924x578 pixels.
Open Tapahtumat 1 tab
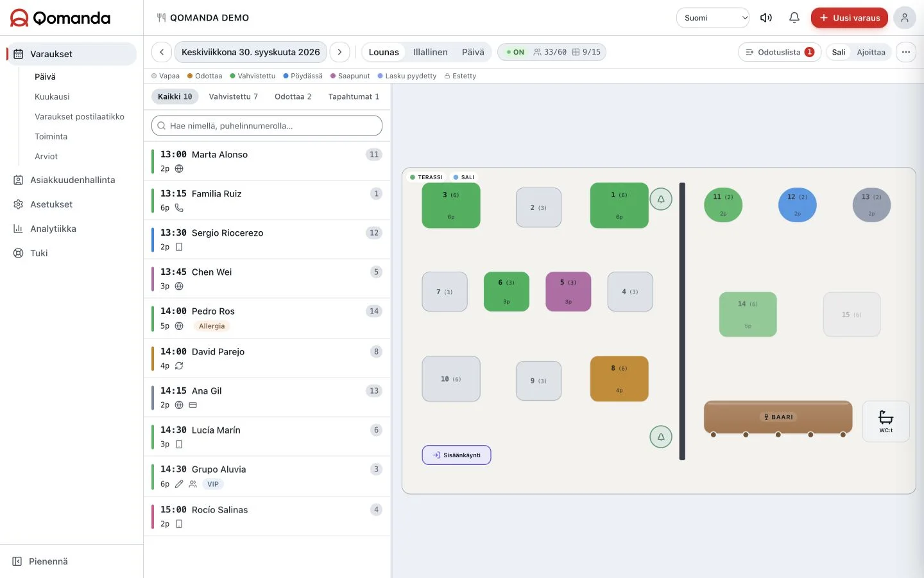[x=354, y=96]
